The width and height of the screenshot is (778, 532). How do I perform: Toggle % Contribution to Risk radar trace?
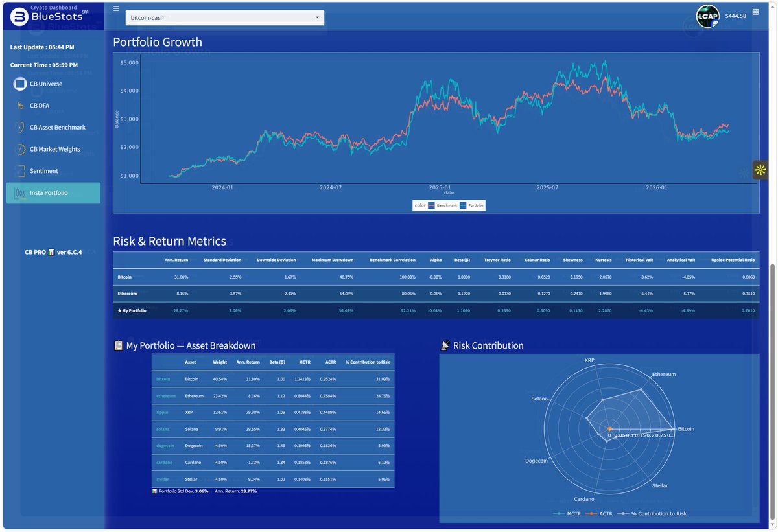652,513
